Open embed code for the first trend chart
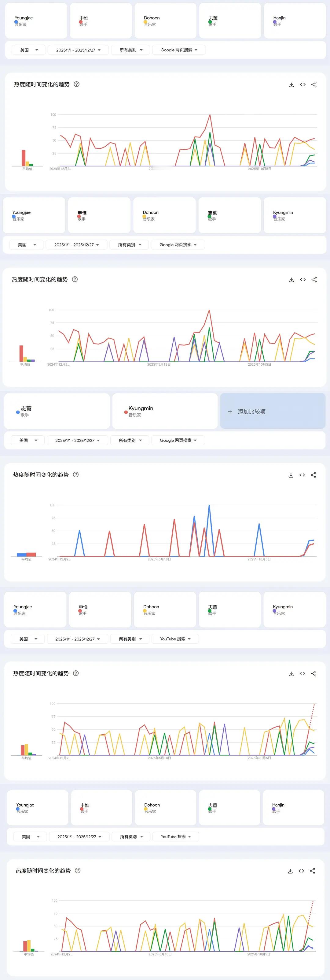 (303, 85)
